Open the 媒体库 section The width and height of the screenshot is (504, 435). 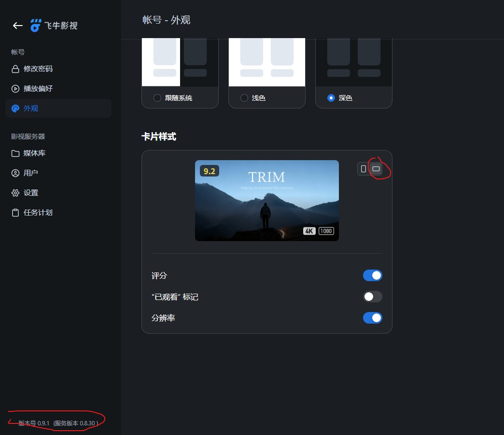point(35,153)
